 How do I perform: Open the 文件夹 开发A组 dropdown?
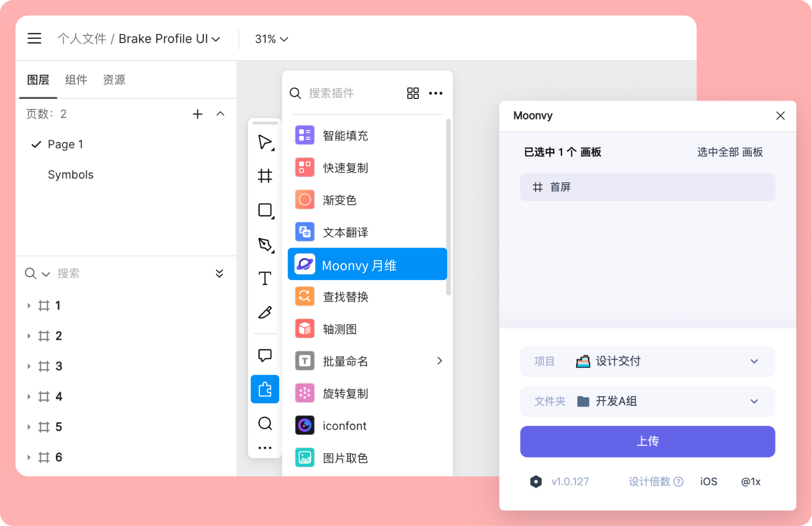click(x=647, y=402)
